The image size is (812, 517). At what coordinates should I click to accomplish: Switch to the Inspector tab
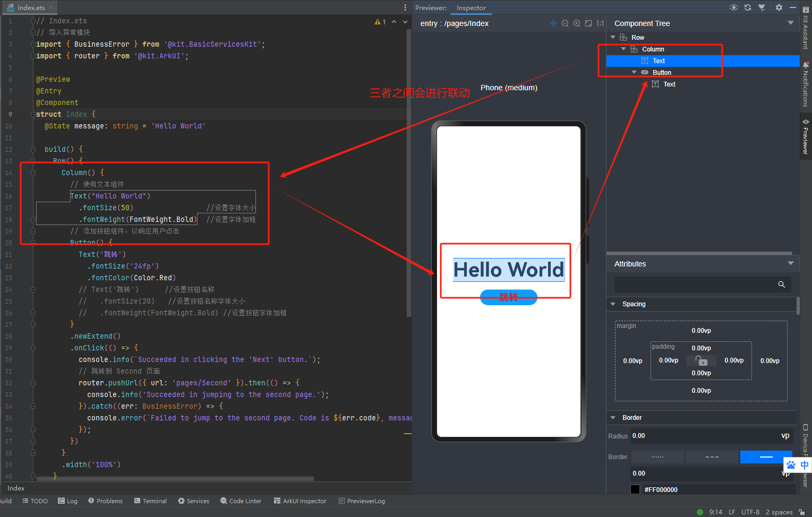471,8
